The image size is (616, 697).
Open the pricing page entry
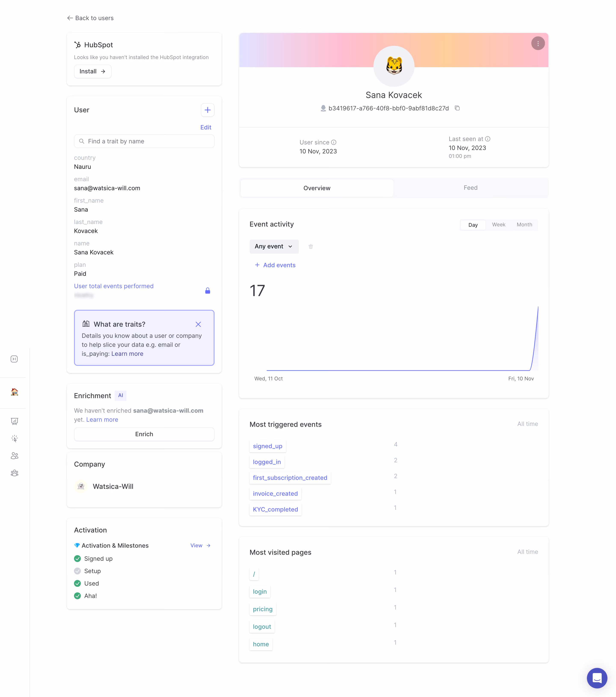coord(262,609)
